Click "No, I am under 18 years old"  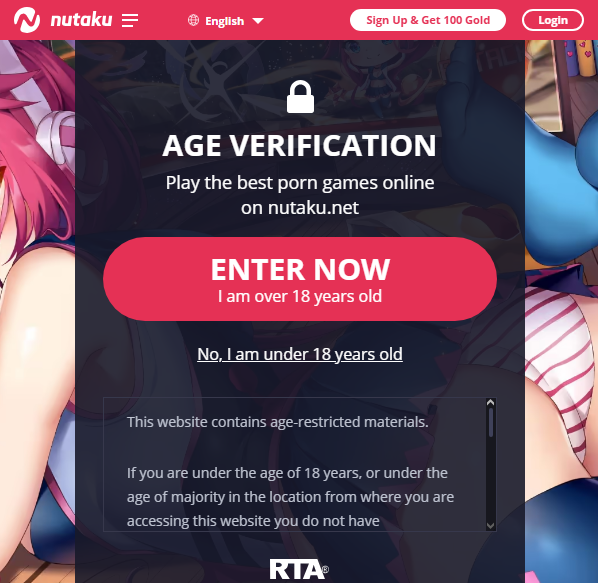300,354
